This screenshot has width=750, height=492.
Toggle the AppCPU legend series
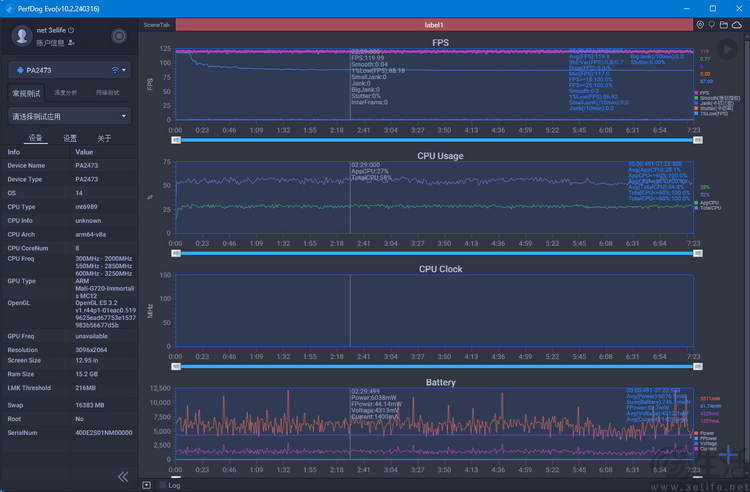click(x=706, y=203)
